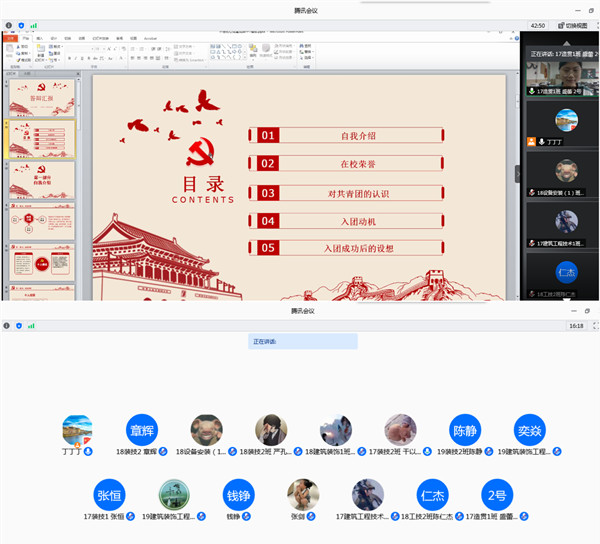
Task: Select 钱铮 blue avatar
Action: coord(239,495)
